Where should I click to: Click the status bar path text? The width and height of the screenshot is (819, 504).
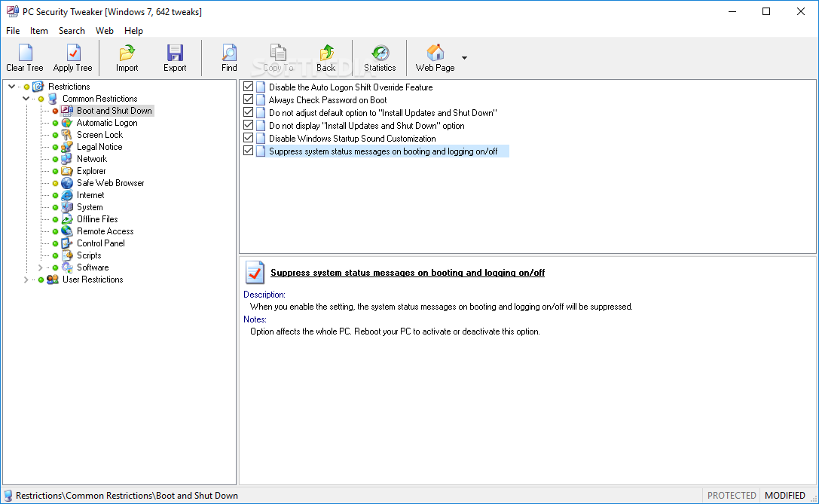click(x=127, y=496)
